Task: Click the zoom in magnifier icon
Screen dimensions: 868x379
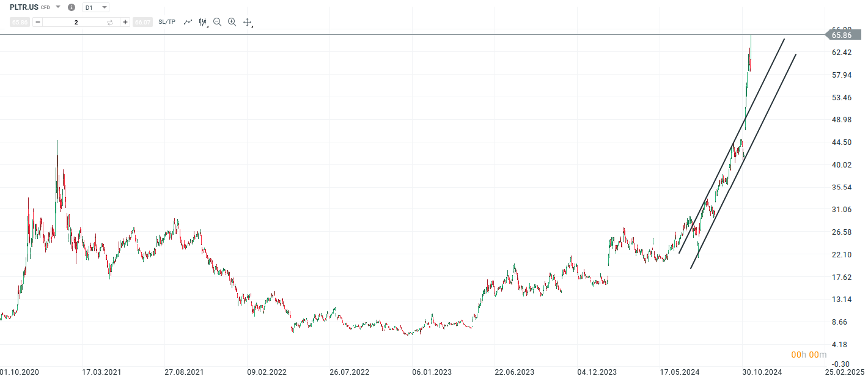Action: [232, 21]
